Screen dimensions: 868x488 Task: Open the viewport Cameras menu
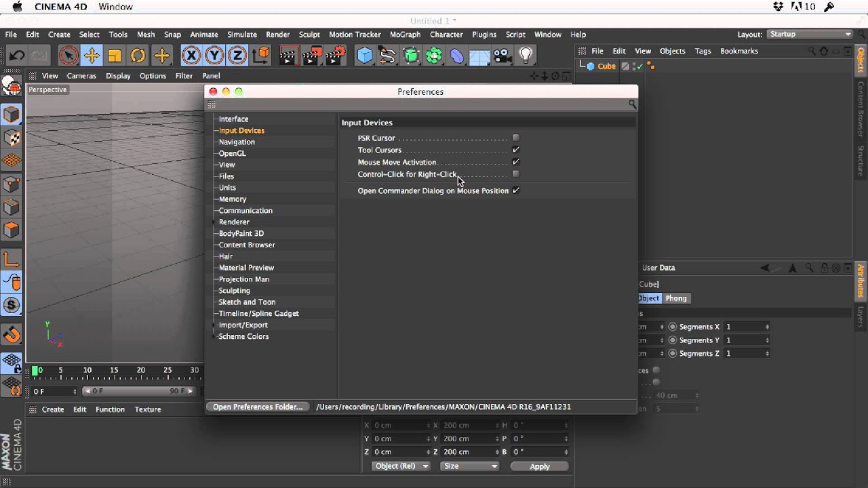click(x=81, y=76)
